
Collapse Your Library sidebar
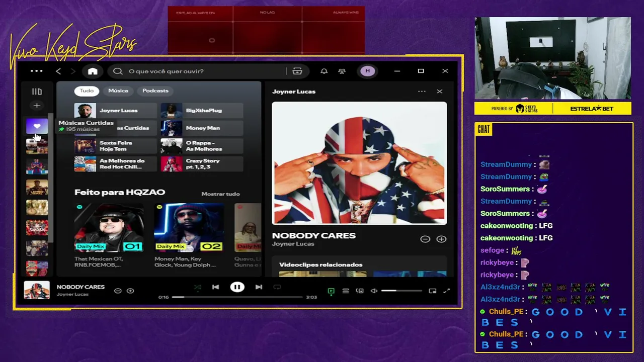coord(37,92)
